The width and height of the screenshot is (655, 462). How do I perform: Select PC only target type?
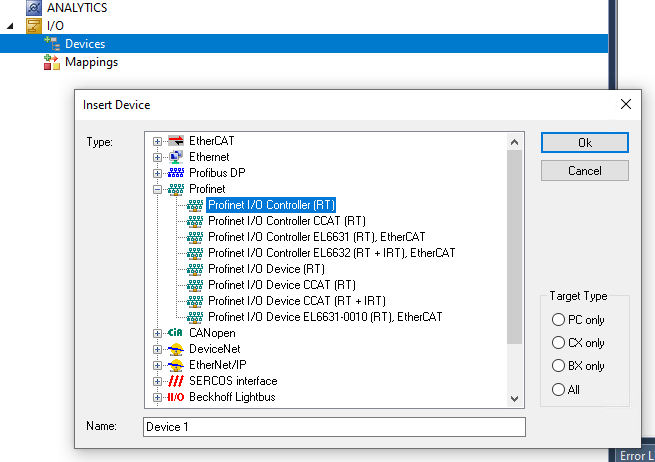pos(558,320)
